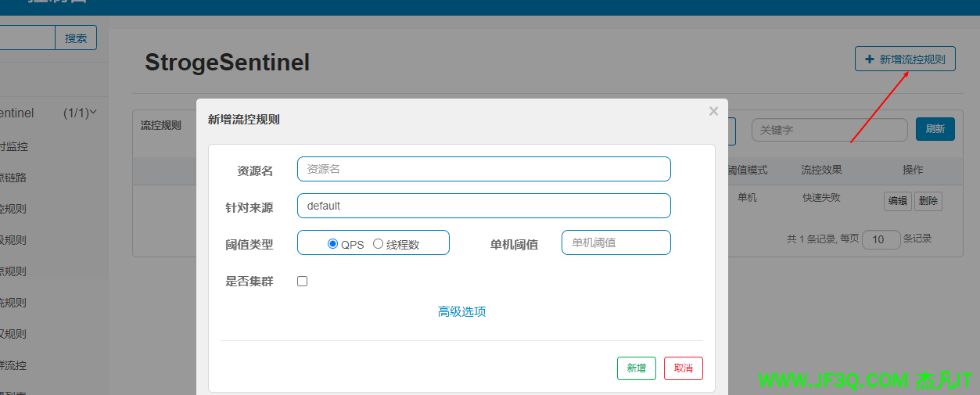The image size is (980, 395).
Task: Click the 针对来源 field containing default
Action: click(x=483, y=206)
